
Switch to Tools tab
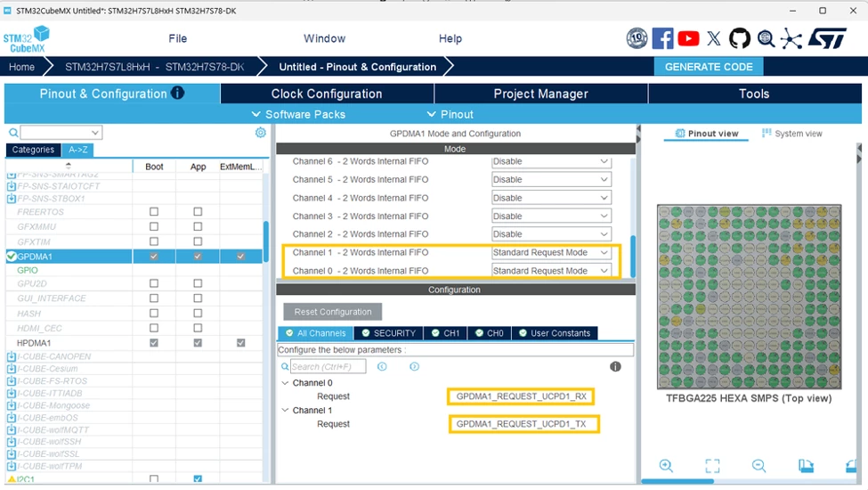[x=755, y=94]
